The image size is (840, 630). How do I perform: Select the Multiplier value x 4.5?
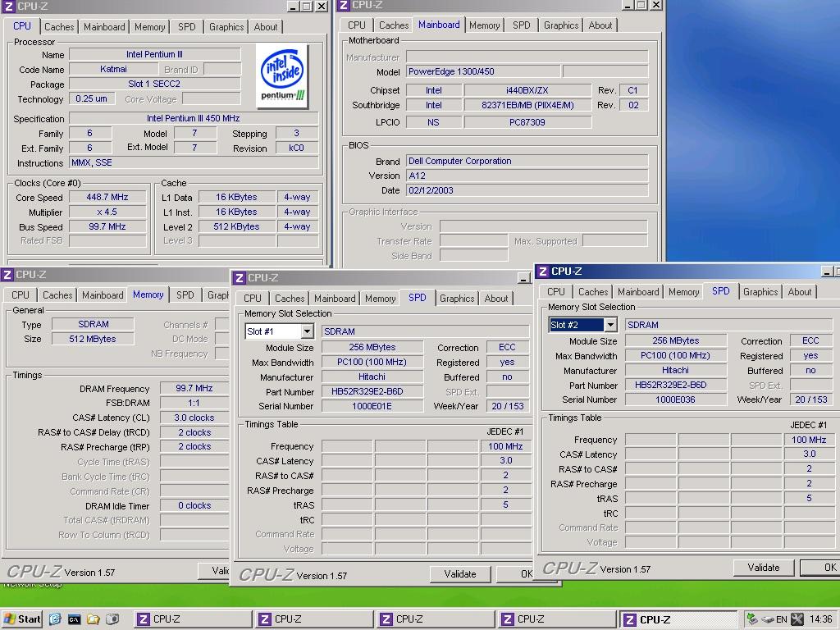[107, 212]
